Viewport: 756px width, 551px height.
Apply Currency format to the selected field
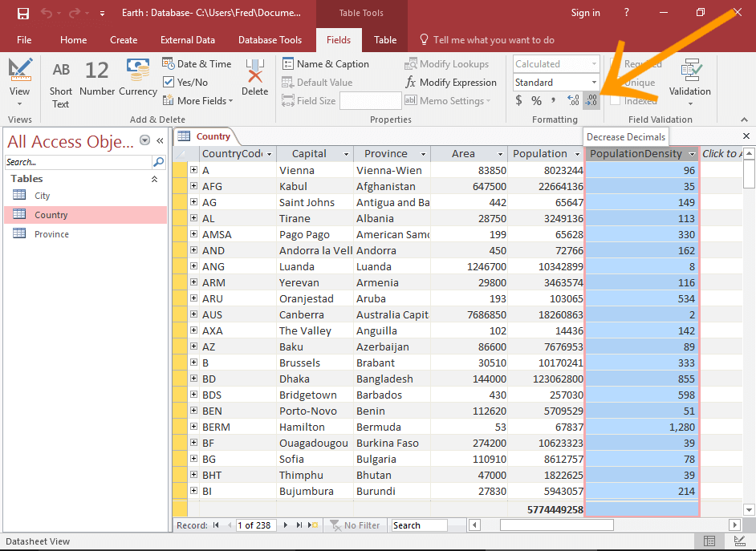pos(518,100)
